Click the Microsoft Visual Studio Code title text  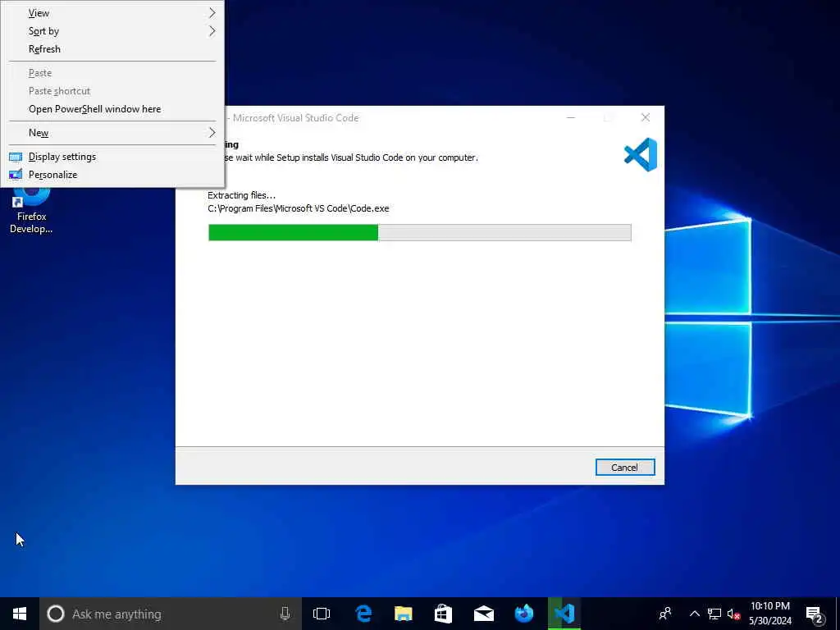[295, 118]
